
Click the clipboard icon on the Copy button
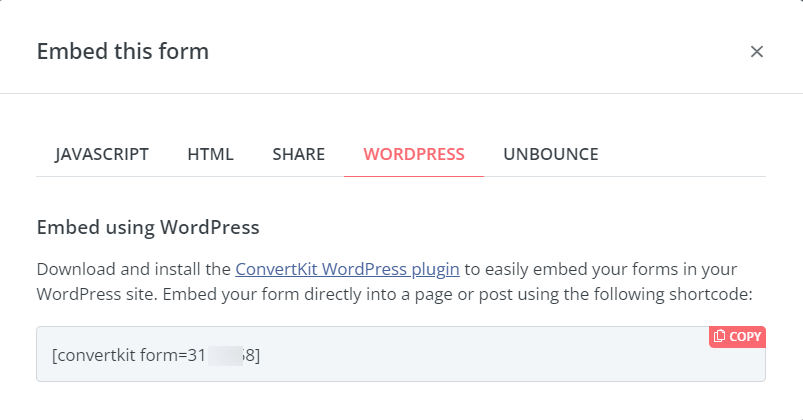click(720, 336)
